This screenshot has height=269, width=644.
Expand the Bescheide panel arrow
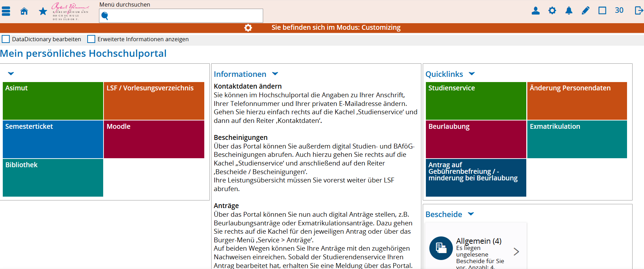tap(471, 214)
